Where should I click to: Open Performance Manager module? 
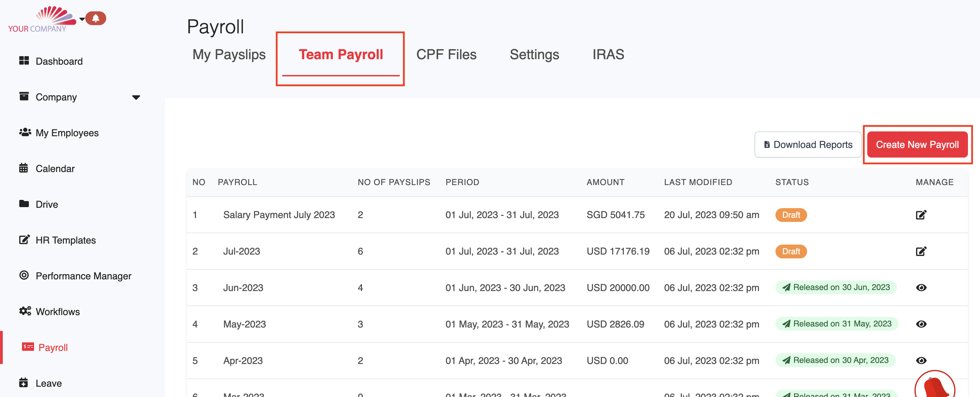pos(83,276)
